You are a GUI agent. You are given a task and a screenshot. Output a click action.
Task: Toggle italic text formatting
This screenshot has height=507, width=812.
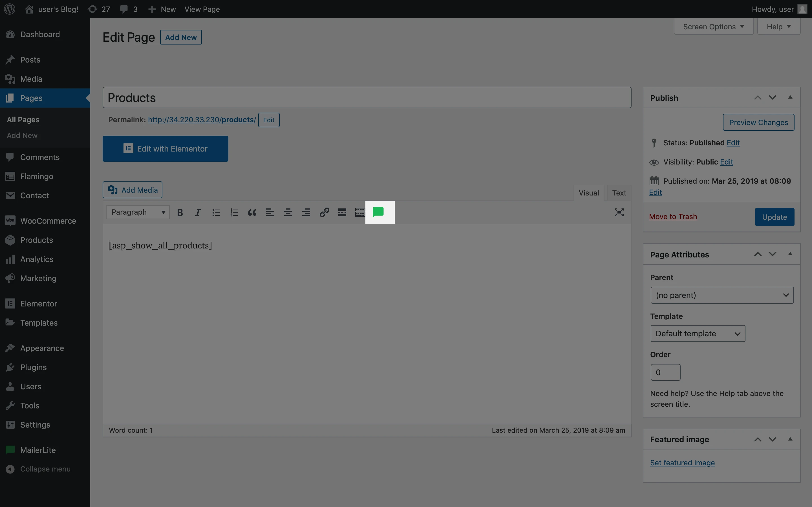click(198, 212)
